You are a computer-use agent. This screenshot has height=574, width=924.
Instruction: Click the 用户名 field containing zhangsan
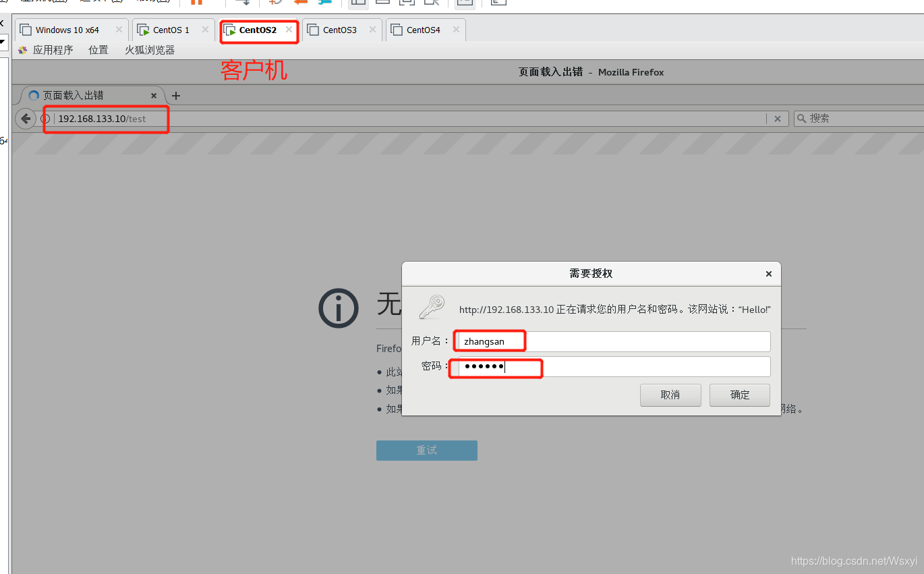[x=614, y=341]
